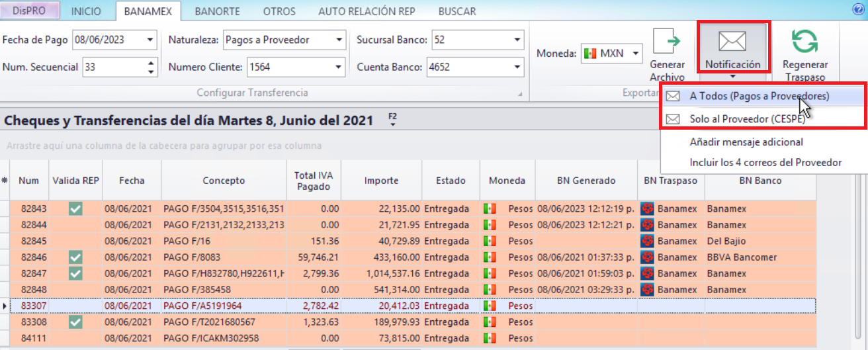Click the asterisk column header selector
The width and height of the screenshot is (868, 350).
tap(5, 181)
